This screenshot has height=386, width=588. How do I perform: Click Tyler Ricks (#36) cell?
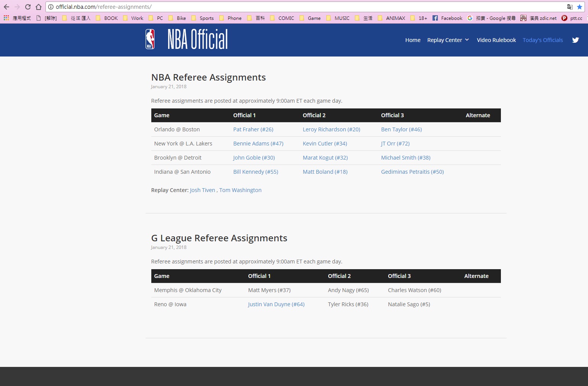coord(348,304)
